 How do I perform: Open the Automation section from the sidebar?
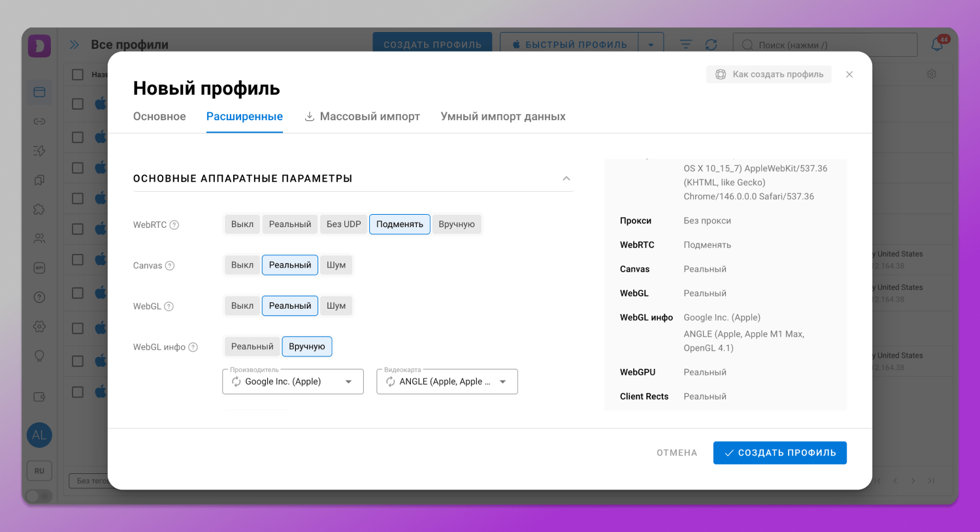point(39,150)
